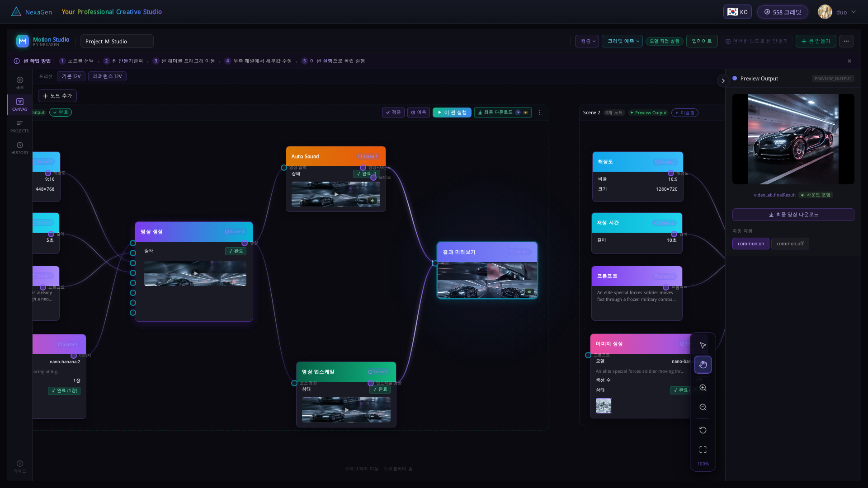
Task: Open the PROJECTS sidebar tab
Action: [x=20, y=127]
